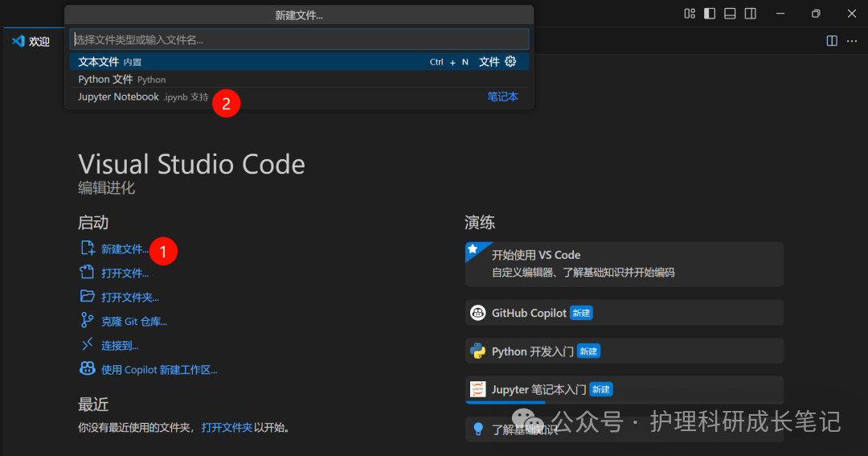Click the remote connect icon beside 连接到
The width and height of the screenshot is (868, 456).
[x=87, y=344]
